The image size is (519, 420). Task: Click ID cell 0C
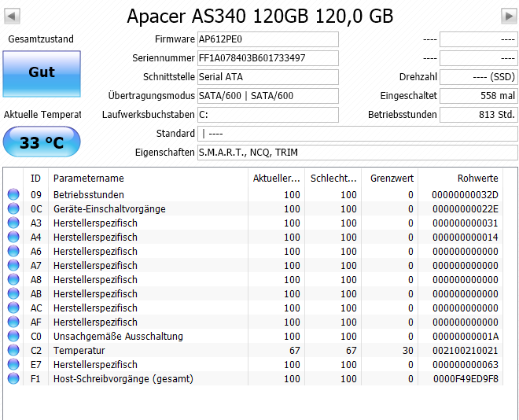coord(36,209)
